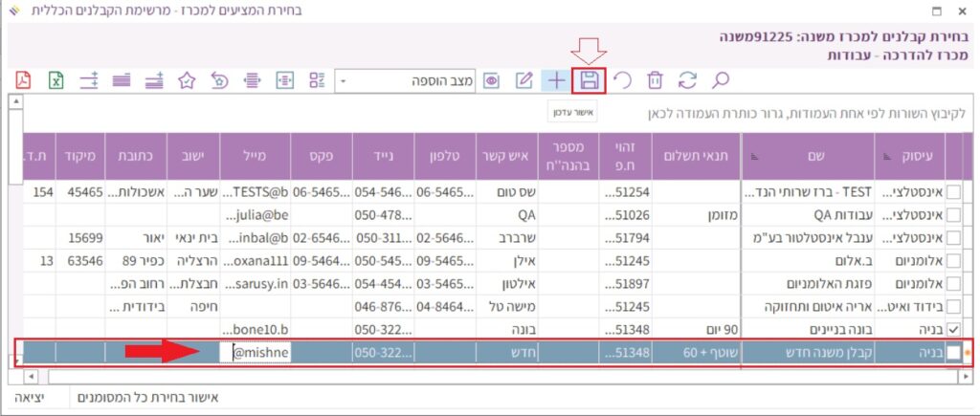Click the refresh arrows icon
The width and height of the screenshot is (980, 416).
687,80
